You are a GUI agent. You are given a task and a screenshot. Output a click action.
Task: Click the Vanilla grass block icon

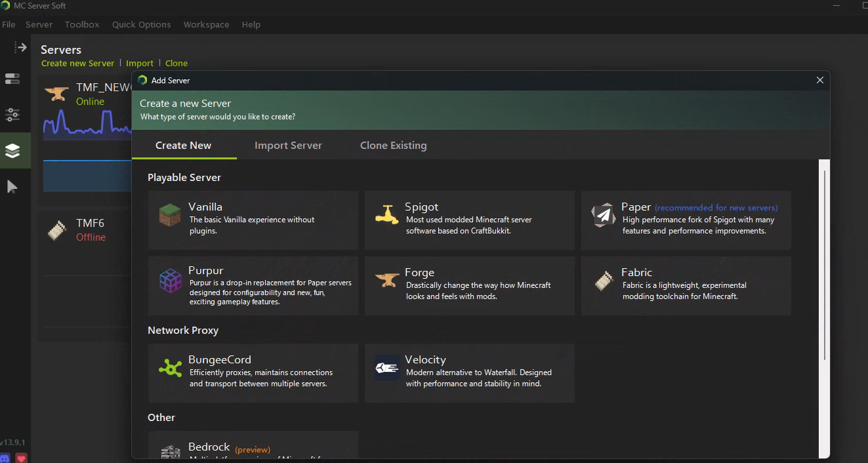tap(170, 215)
